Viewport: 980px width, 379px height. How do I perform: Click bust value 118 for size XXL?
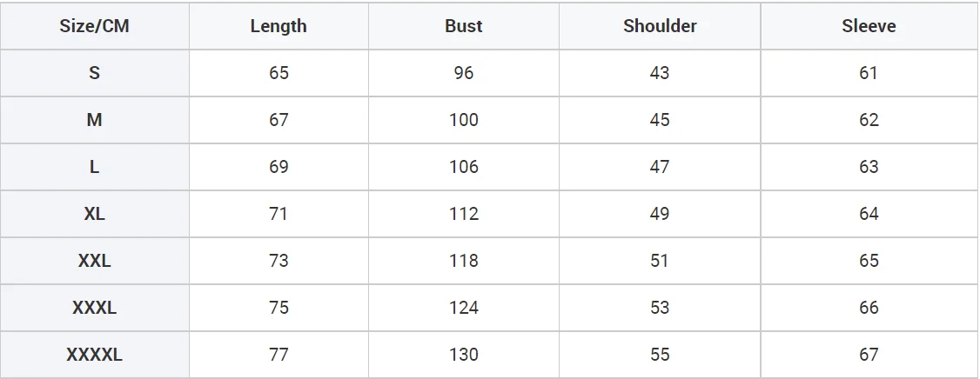click(463, 261)
